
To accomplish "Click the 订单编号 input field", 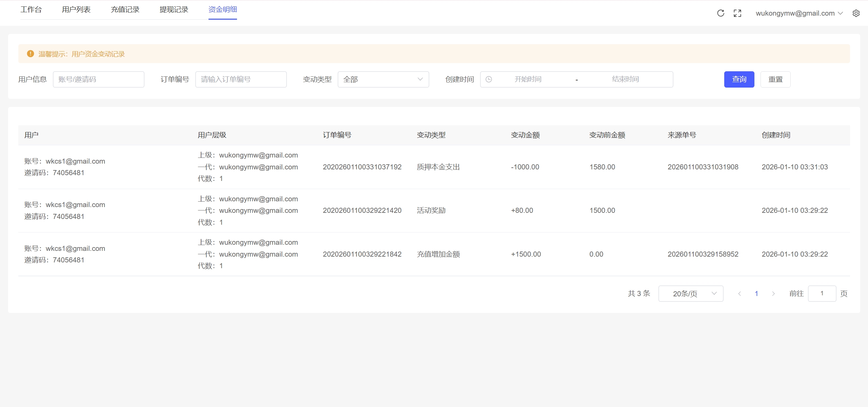I will [241, 79].
